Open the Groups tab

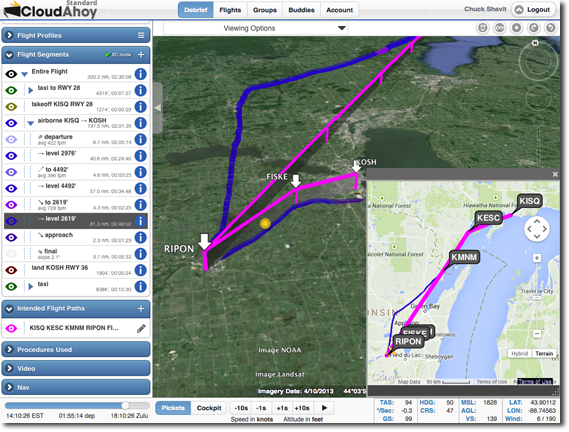265,10
